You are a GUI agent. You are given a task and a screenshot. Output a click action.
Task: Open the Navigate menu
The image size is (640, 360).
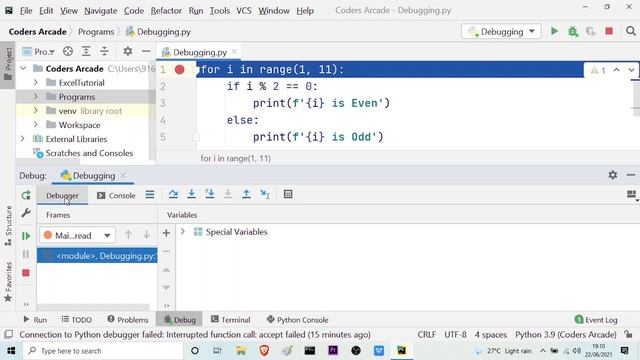(100, 11)
